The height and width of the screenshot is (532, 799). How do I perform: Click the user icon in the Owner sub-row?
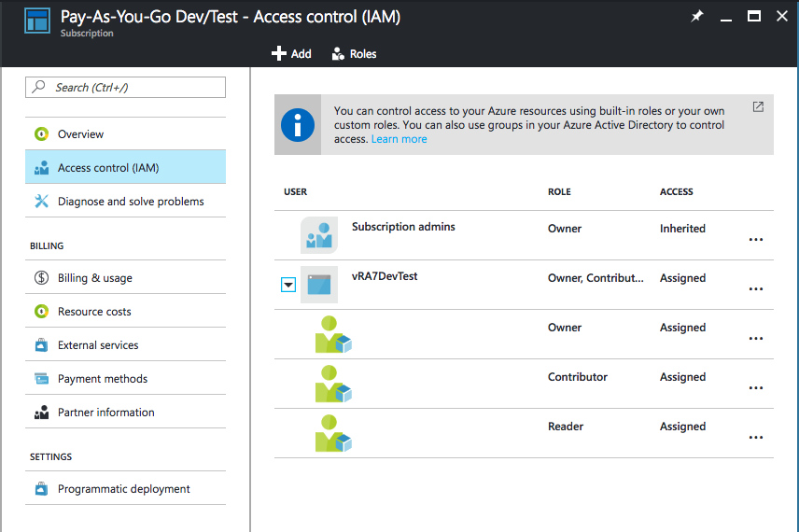333,334
